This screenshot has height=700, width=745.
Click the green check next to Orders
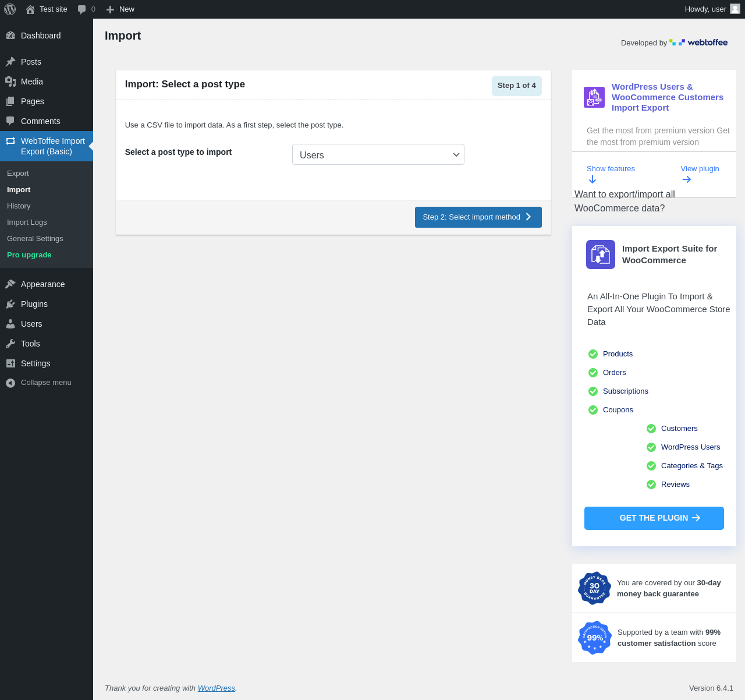tap(593, 373)
